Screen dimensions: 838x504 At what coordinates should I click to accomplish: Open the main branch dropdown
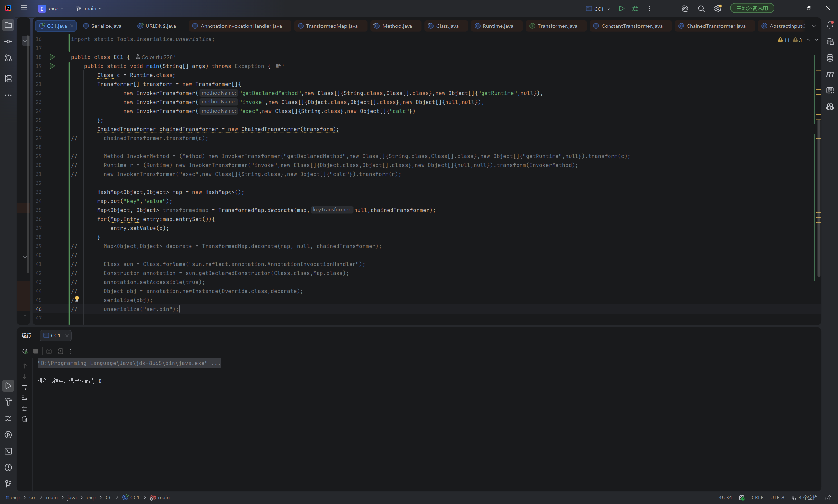click(89, 9)
